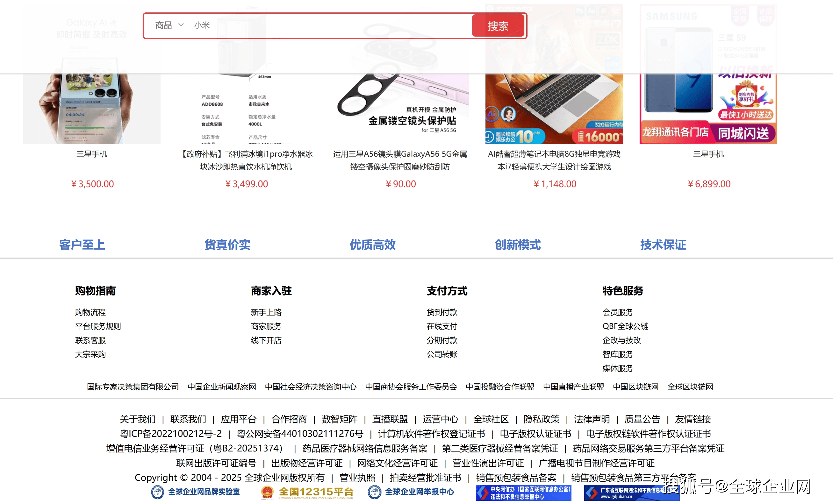
Task: Go to the 关于我们 footer menu item
Action: click(138, 419)
